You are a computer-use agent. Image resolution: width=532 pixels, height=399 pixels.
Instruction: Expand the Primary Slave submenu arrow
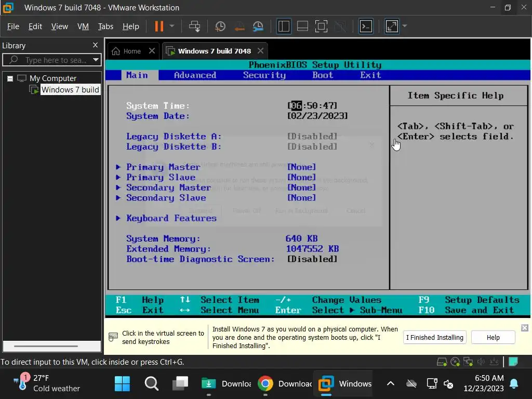(x=118, y=177)
